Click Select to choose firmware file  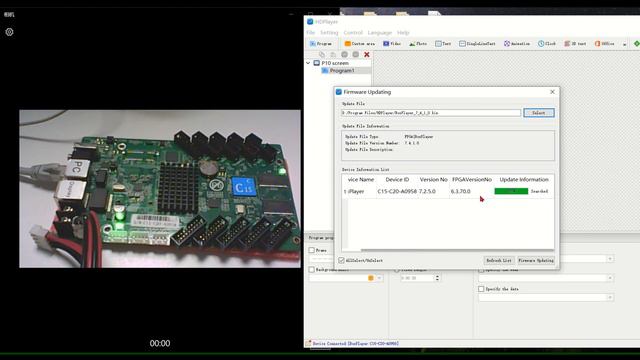tap(539, 113)
